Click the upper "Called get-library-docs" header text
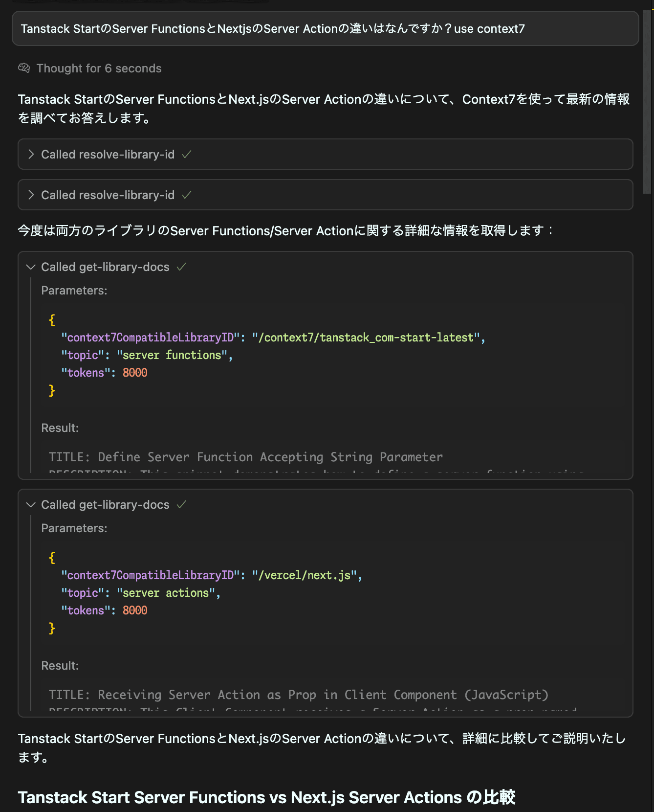 pyautogui.click(x=105, y=267)
